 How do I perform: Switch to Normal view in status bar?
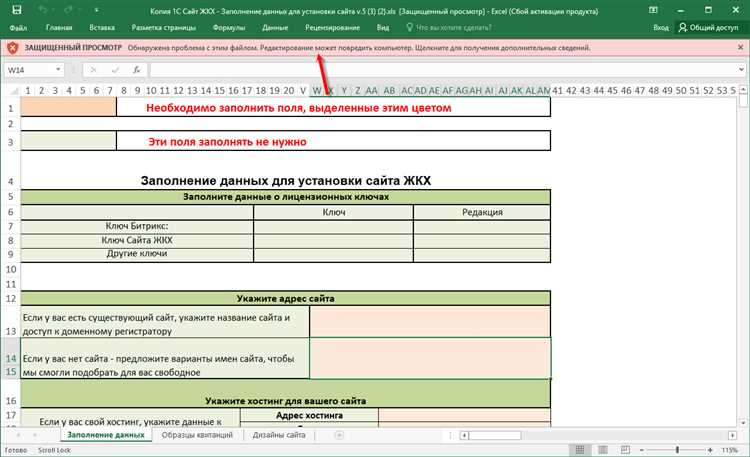coord(580,450)
